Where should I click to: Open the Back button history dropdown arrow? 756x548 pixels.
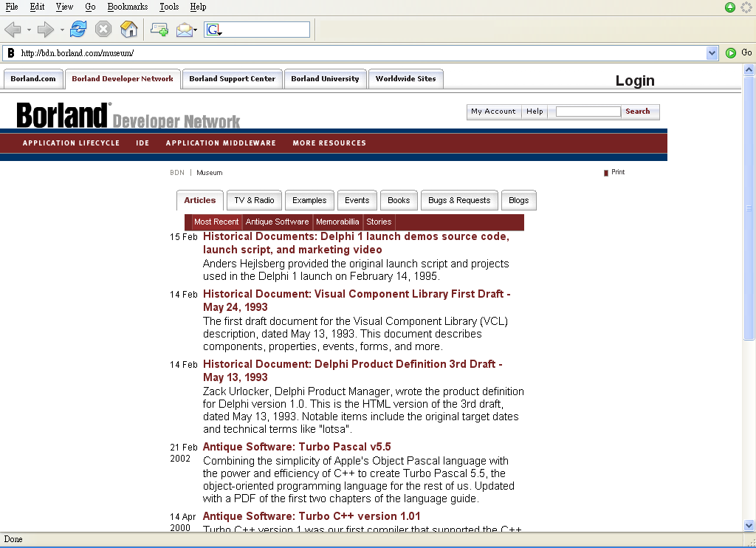pyautogui.click(x=29, y=30)
